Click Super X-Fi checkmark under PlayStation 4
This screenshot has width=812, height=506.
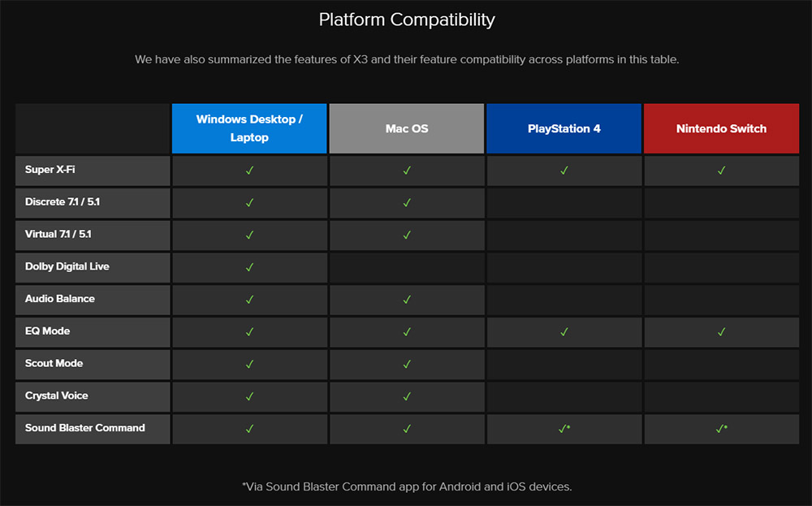pyautogui.click(x=564, y=171)
